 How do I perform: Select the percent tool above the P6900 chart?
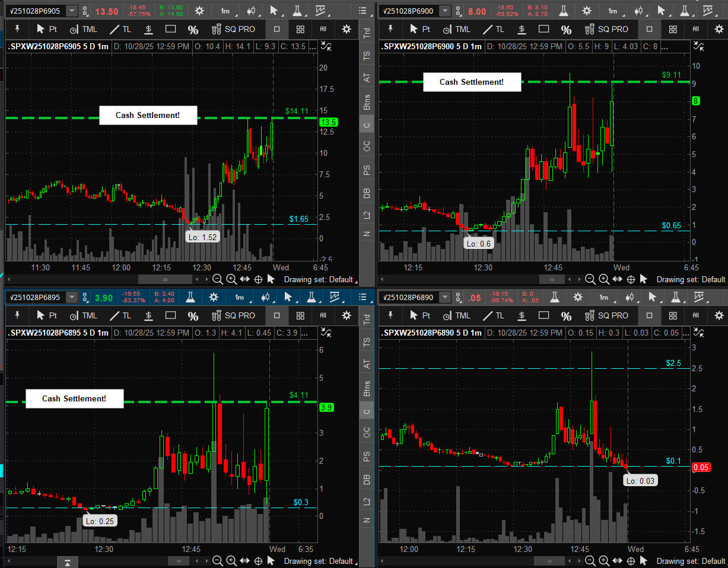566,29
